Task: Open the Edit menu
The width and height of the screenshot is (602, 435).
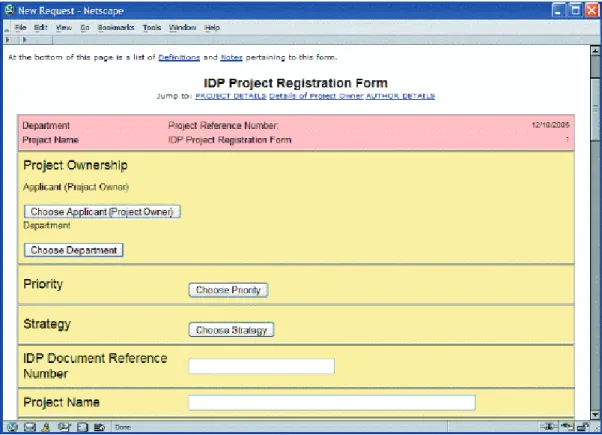Action: pyautogui.click(x=41, y=27)
